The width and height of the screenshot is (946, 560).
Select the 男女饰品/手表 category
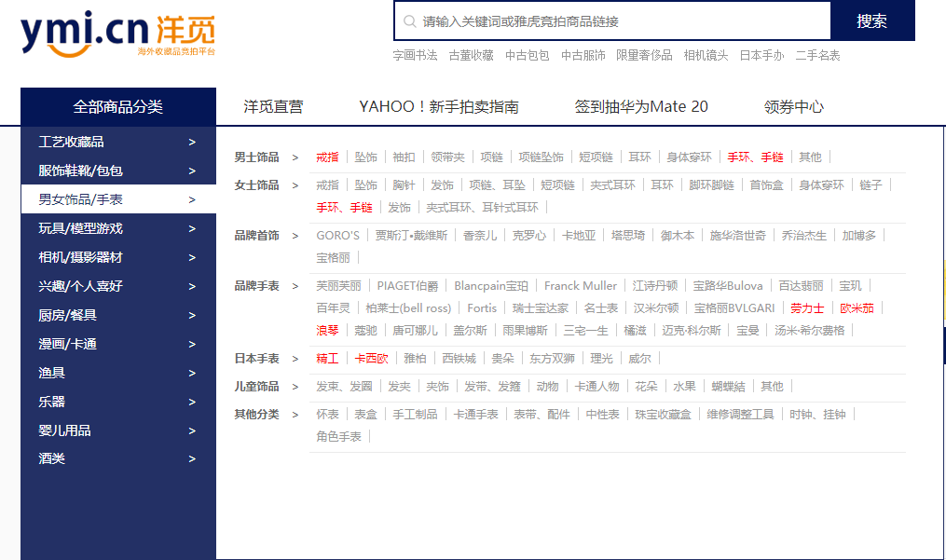point(118,199)
